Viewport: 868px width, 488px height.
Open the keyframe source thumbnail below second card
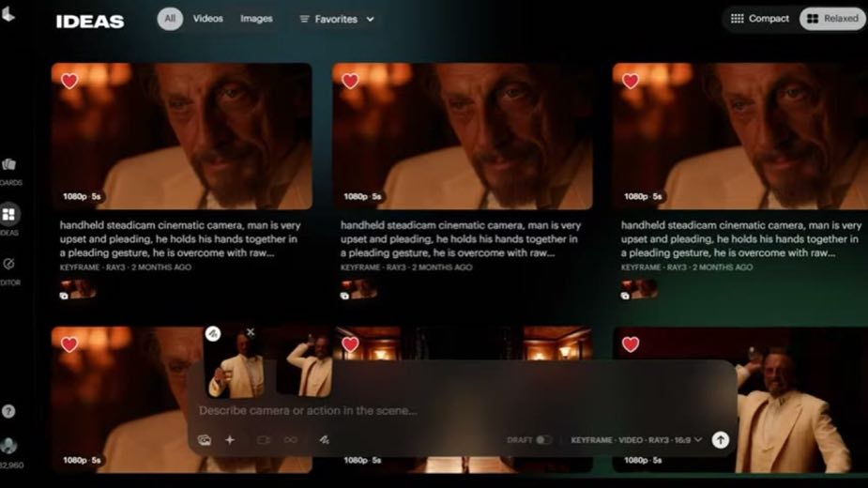[358, 290]
